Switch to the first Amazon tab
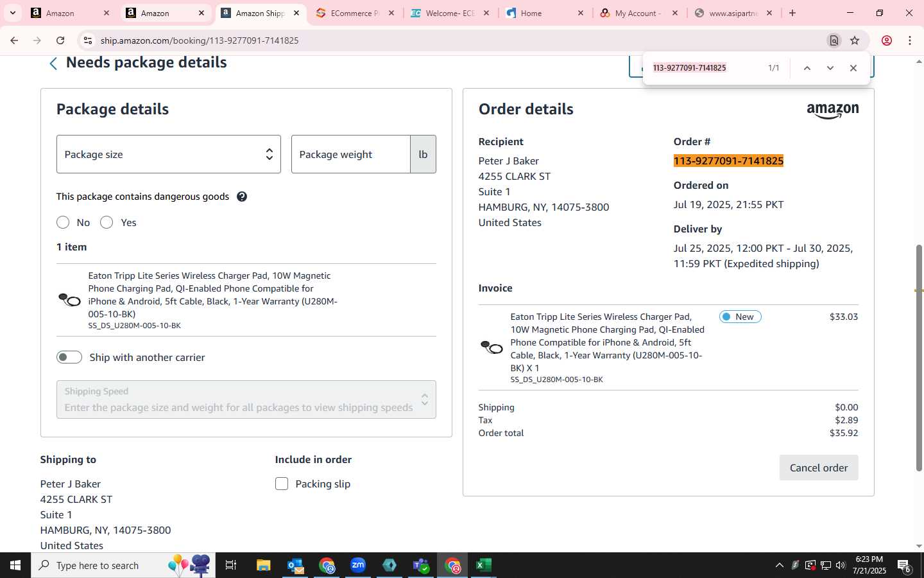This screenshot has width=924, height=578. (x=70, y=13)
